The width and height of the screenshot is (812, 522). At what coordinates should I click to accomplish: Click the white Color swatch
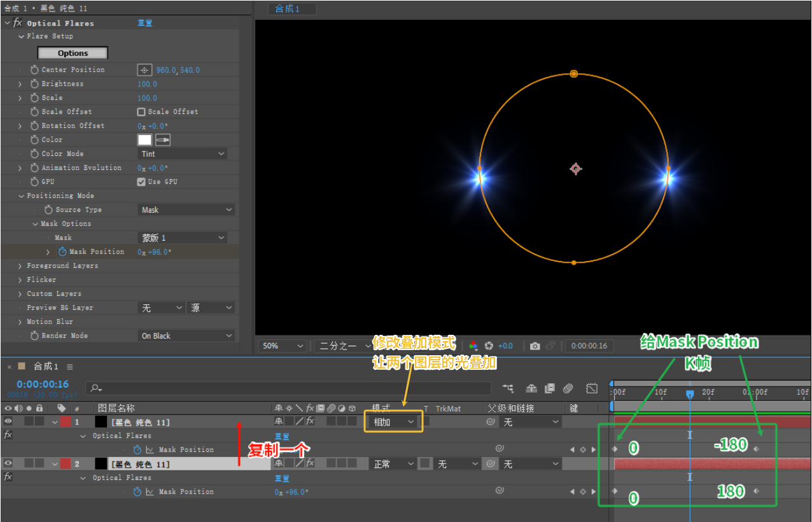[x=145, y=139]
